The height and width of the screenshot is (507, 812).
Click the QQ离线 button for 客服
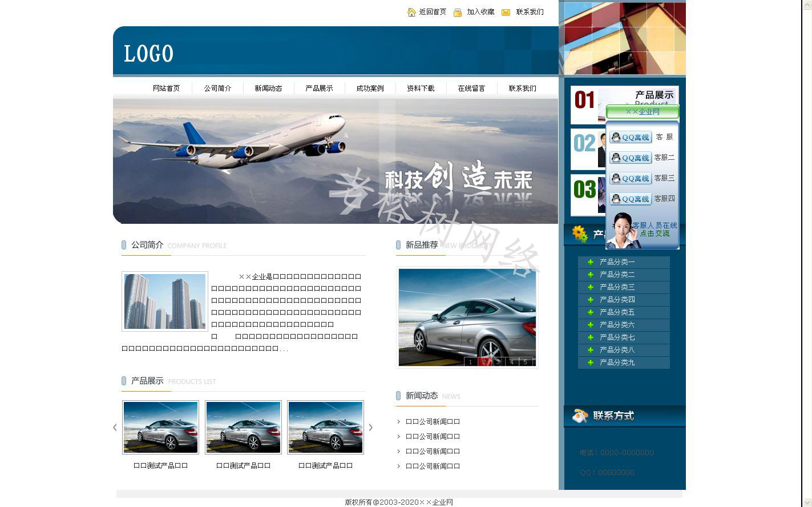click(631, 137)
